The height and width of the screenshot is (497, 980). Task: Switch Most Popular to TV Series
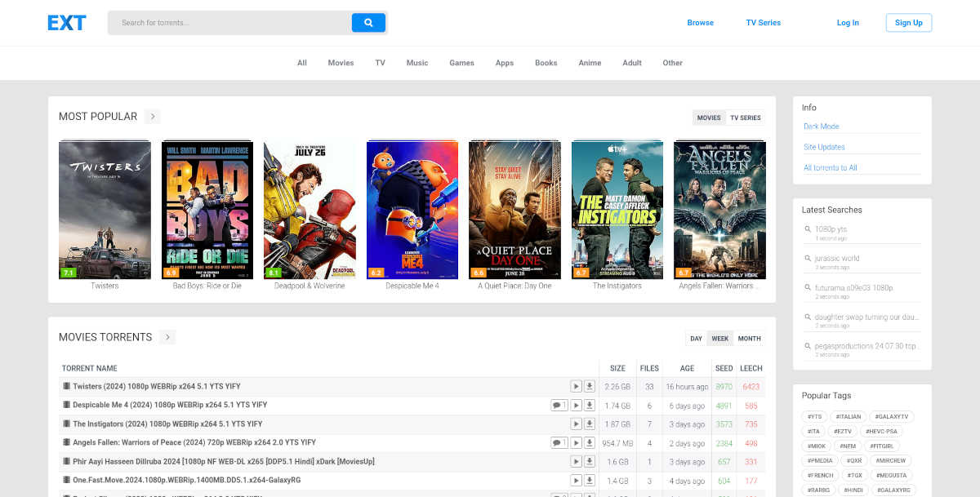pos(745,118)
